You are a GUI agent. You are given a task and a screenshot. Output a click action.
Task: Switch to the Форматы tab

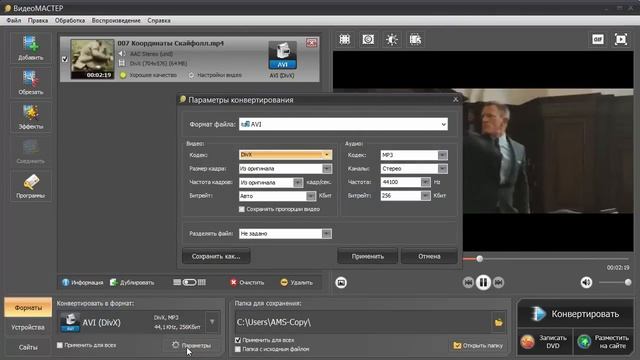pyautogui.click(x=28, y=307)
